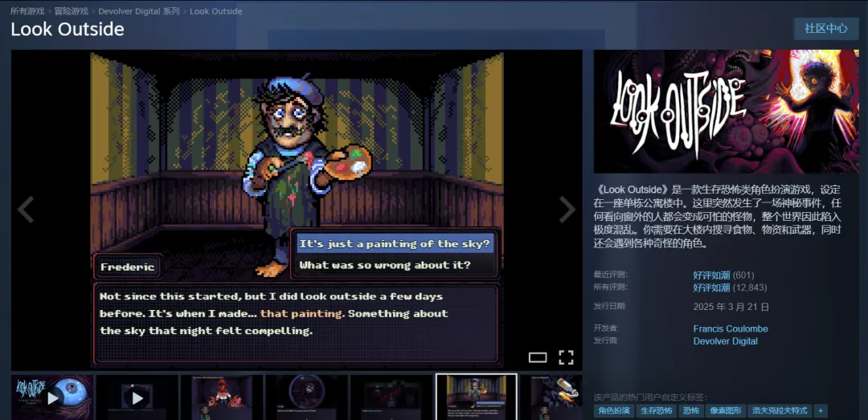Select the 像素图形 tag

[x=726, y=410]
